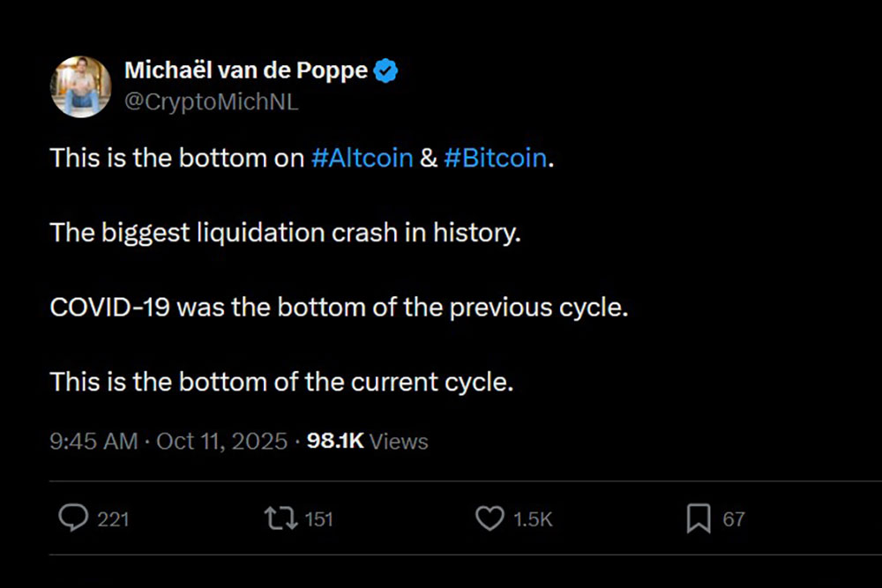
Task: Like the tweet with the heart icon
Action: tap(490, 518)
